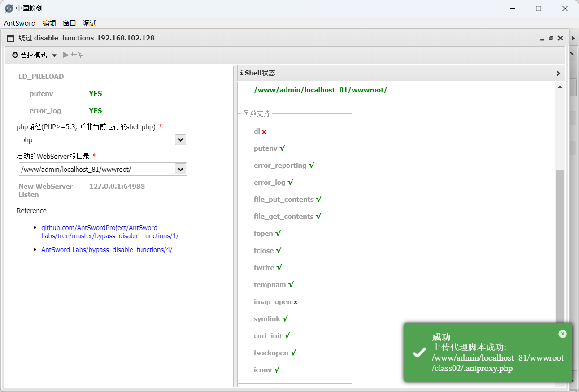Expand the WebServer根目录 combo box arrow

tap(180, 169)
